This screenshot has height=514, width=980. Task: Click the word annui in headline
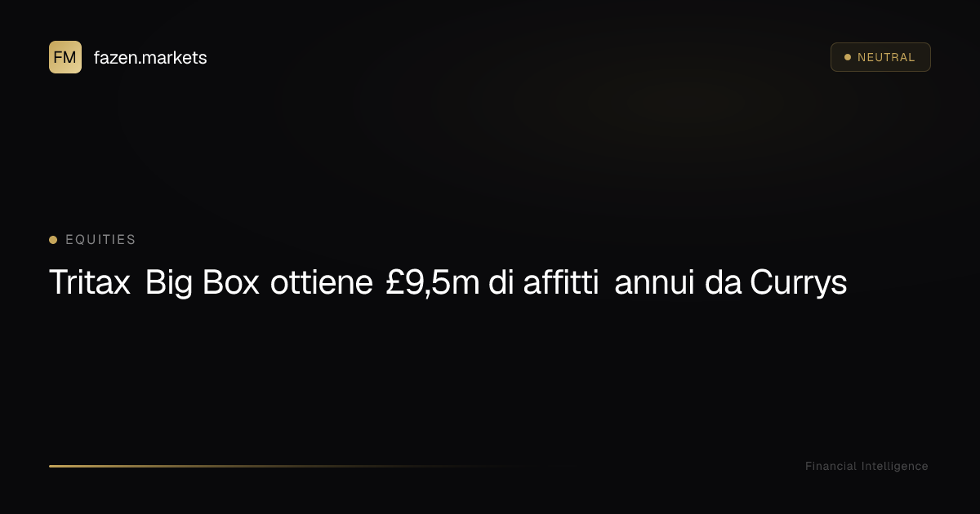[x=648, y=283]
